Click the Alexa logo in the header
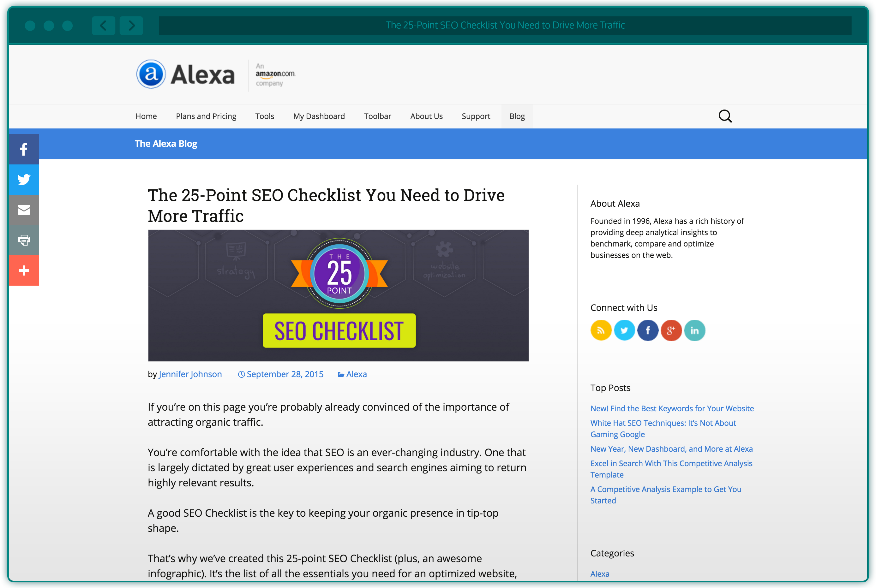Screen dimensions: 876x588 click(x=186, y=74)
